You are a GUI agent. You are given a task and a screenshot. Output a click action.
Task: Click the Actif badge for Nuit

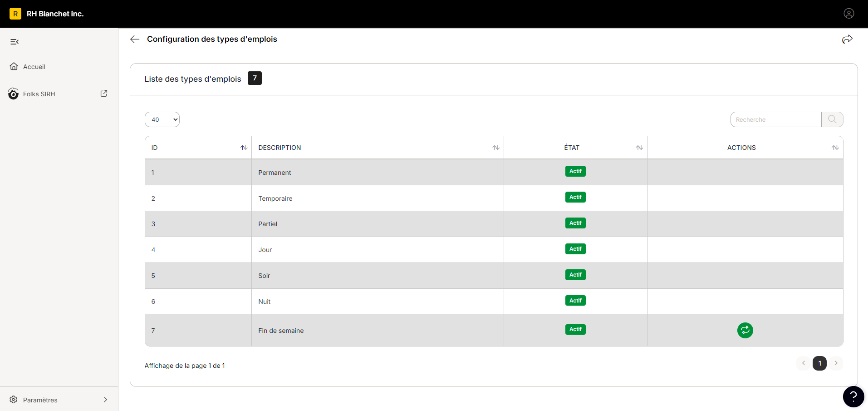click(575, 301)
